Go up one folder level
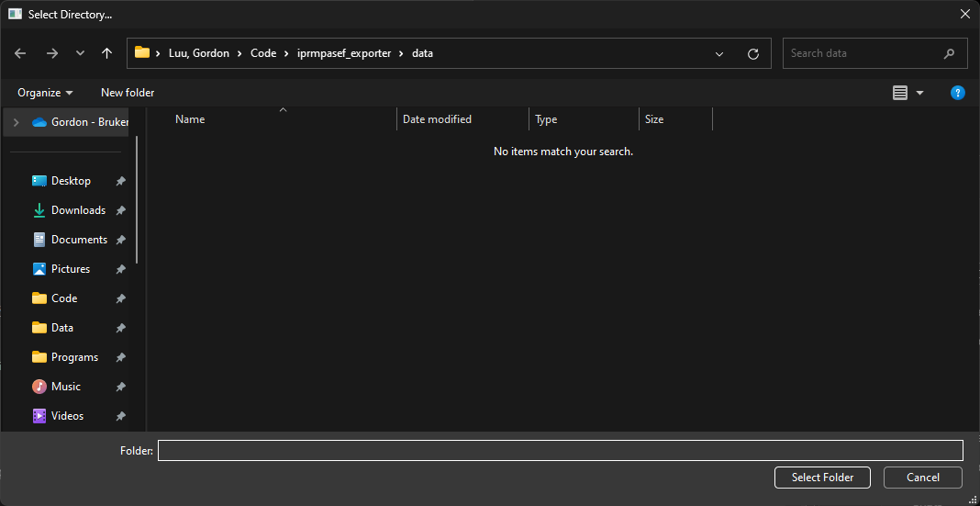The height and width of the screenshot is (506, 980). click(106, 54)
